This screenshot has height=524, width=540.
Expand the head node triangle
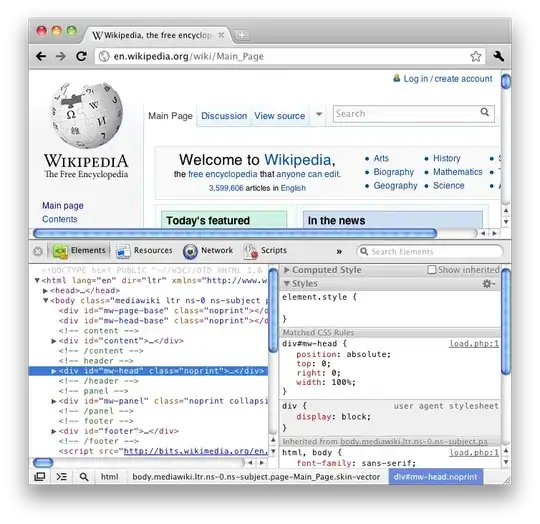45,291
